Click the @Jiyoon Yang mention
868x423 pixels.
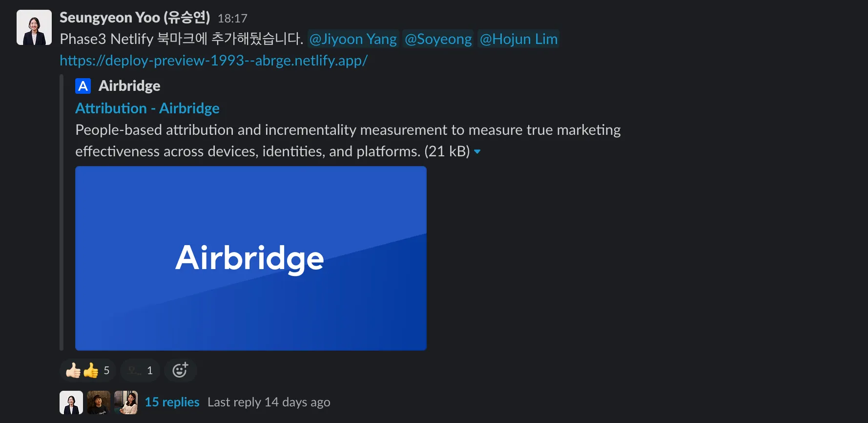click(353, 39)
